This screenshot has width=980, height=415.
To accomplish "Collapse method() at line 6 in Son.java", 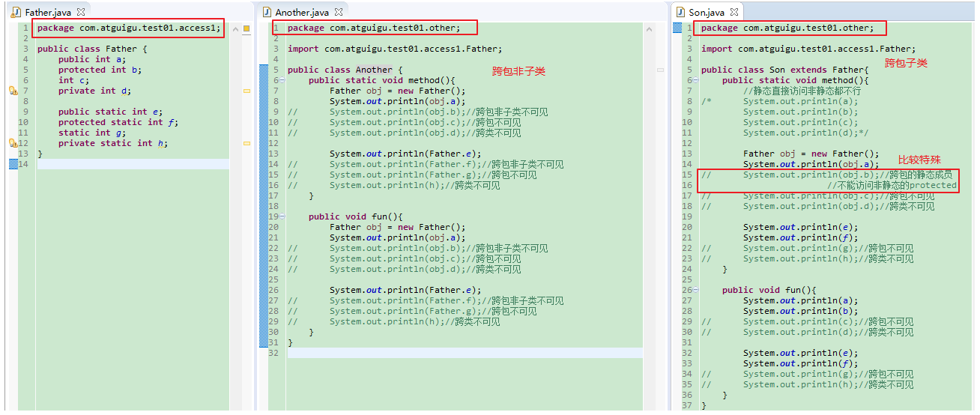I will coord(696,80).
